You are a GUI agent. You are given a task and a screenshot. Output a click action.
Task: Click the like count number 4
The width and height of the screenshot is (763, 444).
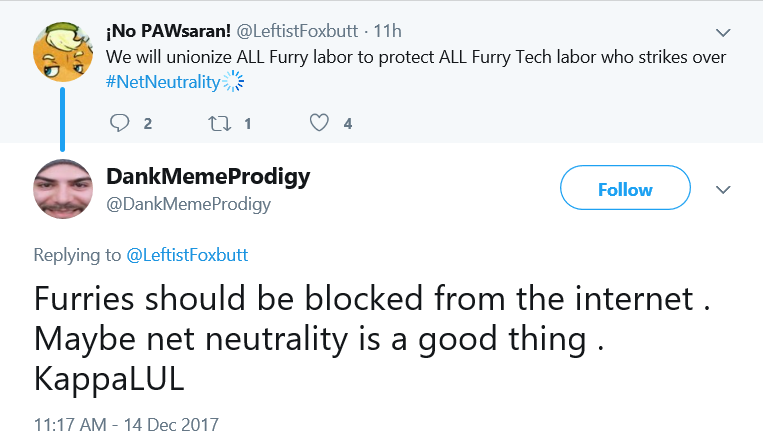[x=347, y=124]
